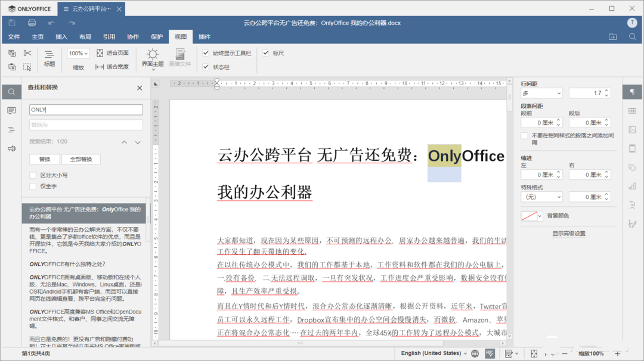This screenshot has width=644, height=361.
Task: Click the 插件 Plugins tab
Action: pyautogui.click(x=204, y=37)
